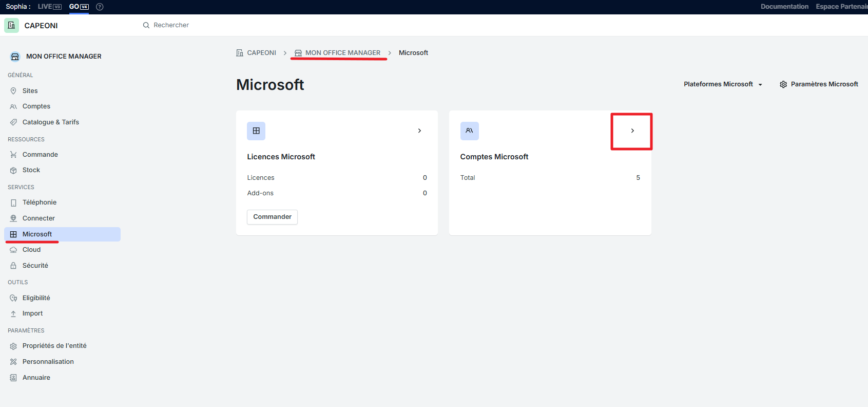Switch to the GO V4 tab
Image resolution: width=868 pixels, height=407 pixels.
point(79,7)
